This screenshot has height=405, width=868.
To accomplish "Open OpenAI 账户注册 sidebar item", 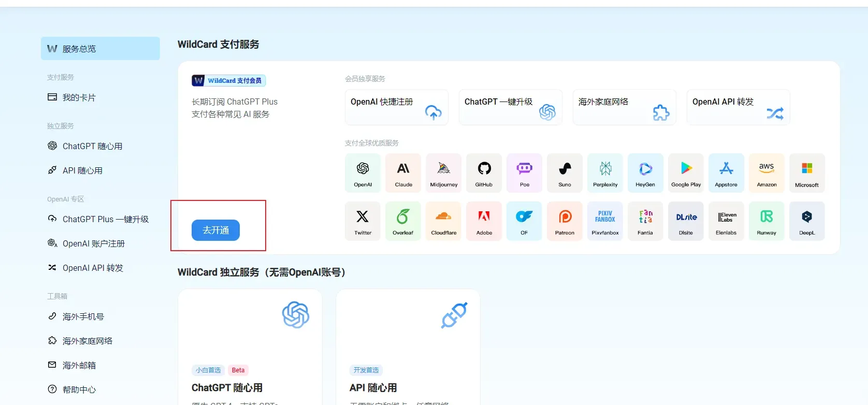I will 100,243.
